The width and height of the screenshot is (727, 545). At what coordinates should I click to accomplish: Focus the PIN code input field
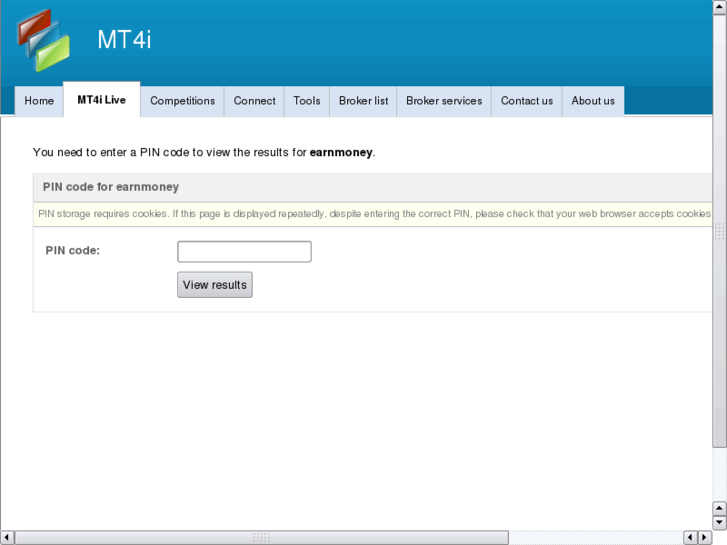point(244,251)
